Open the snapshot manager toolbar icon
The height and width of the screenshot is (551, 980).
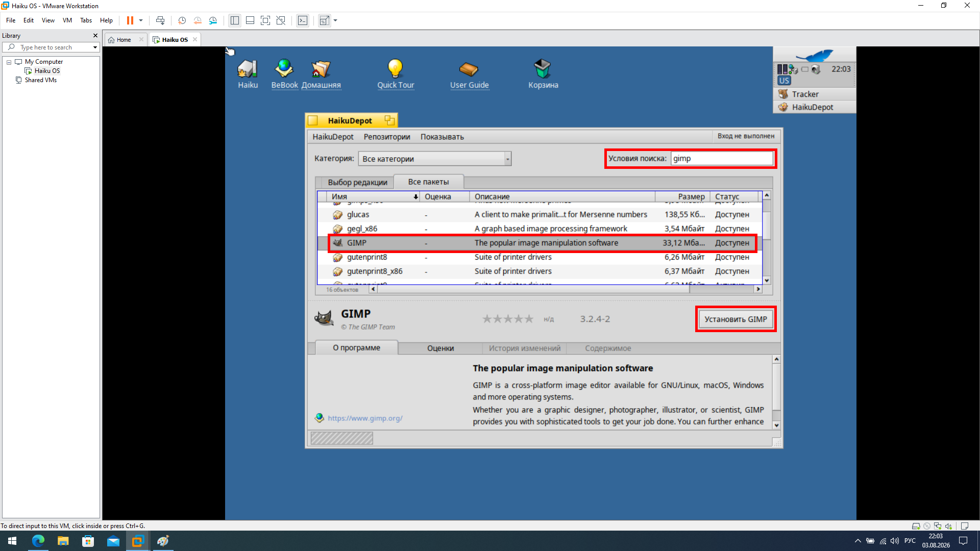tap(213, 20)
